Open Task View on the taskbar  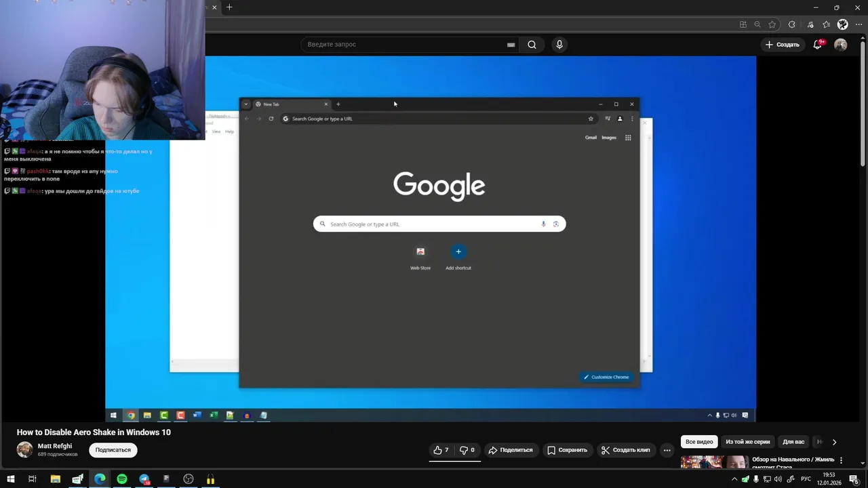coord(32,479)
